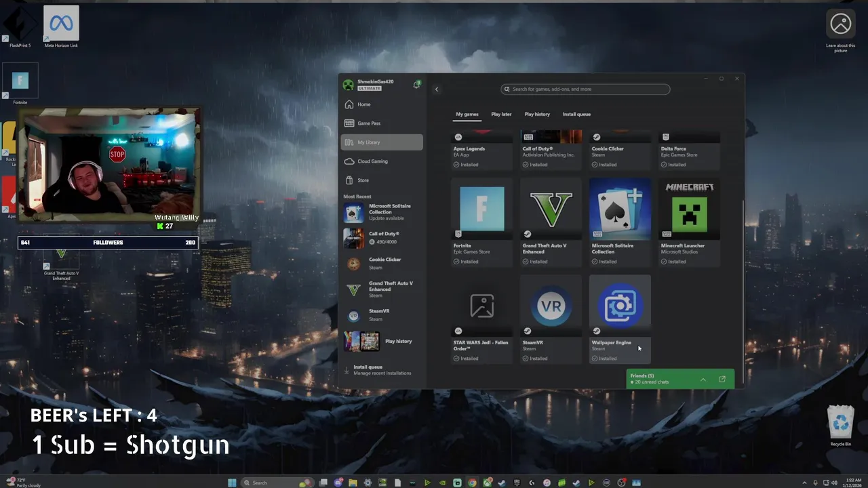Open the Call of Duty library card
The height and width of the screenshot is (488, 868).
[551, 150]
